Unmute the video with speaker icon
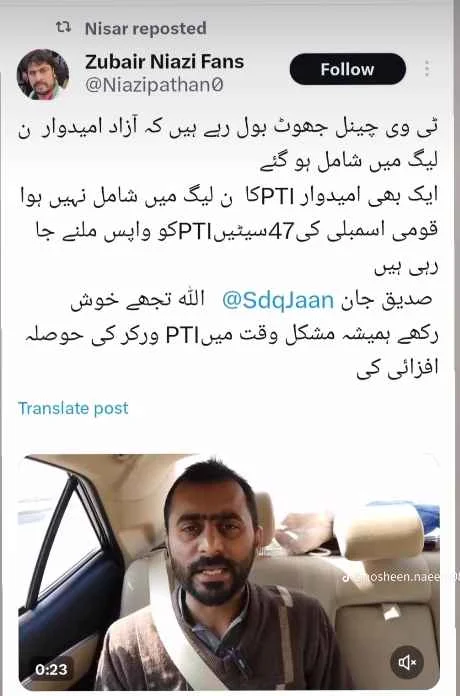This screenshot has height=696, width=460. point(407,663)
